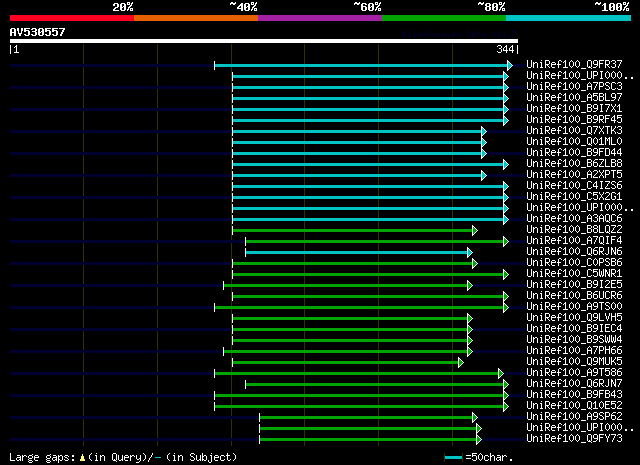Viewport: 640px width, 465px height.
Task: Select hit label UniRef100_B6UCR6
Action: (574, 295)
